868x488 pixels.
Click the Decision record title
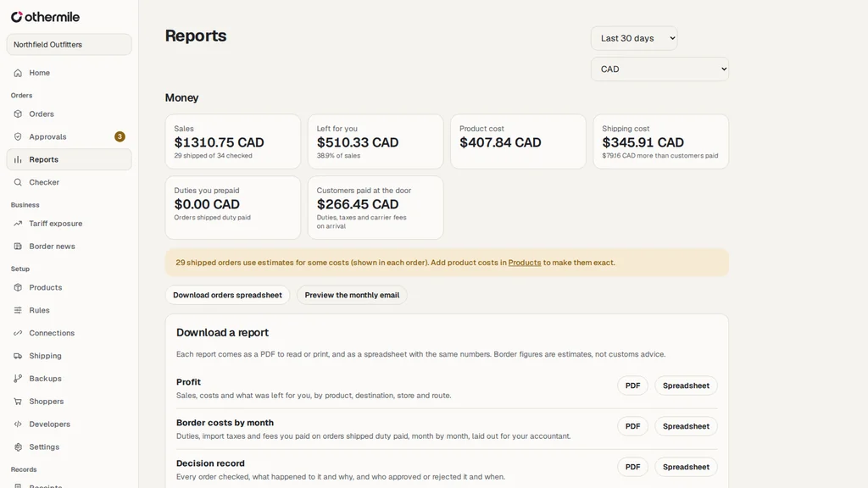coord(210,463)
